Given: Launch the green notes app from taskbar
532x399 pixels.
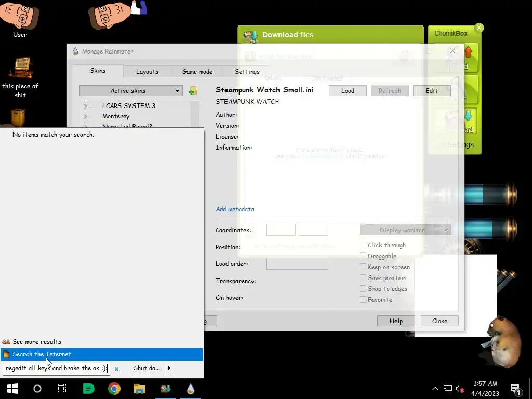Looking at the screenshot, I should point(88,389).
